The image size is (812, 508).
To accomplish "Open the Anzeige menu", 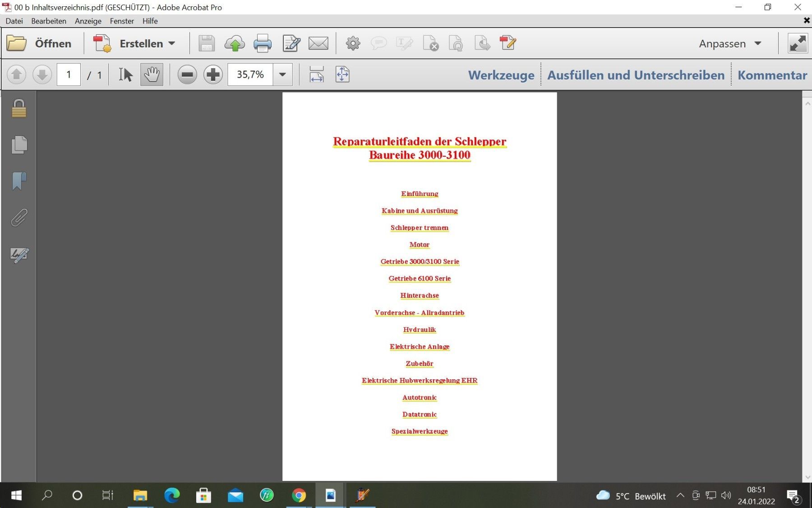I will click(88, 21).
